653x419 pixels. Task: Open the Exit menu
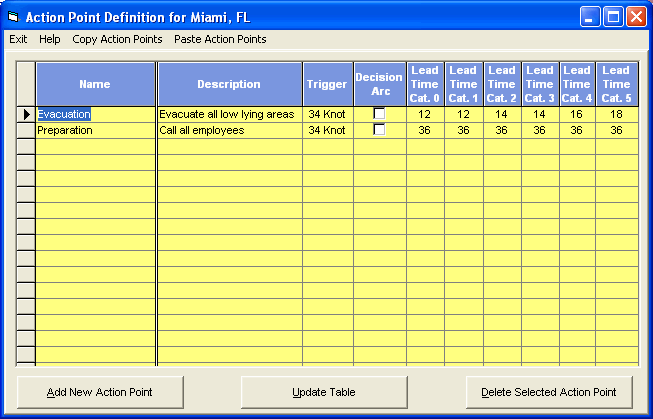[x=18, y=39]
